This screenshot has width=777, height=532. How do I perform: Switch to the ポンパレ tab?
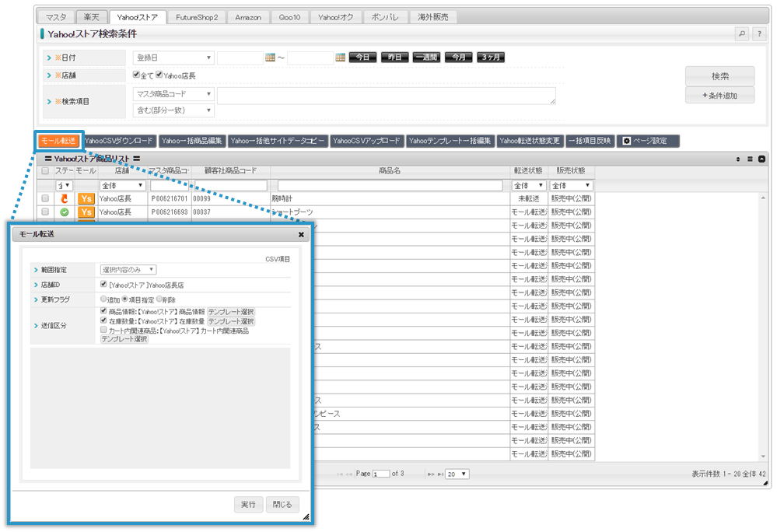[385, 17]
